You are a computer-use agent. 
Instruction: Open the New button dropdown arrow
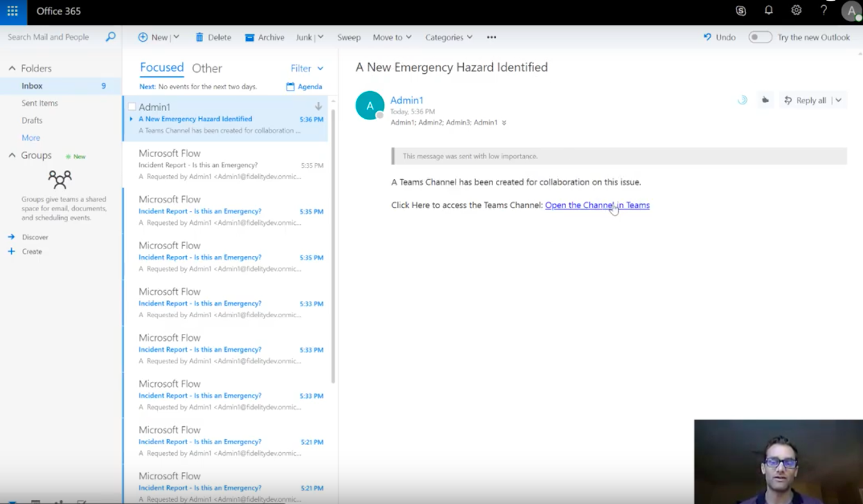tap(176, 37)
